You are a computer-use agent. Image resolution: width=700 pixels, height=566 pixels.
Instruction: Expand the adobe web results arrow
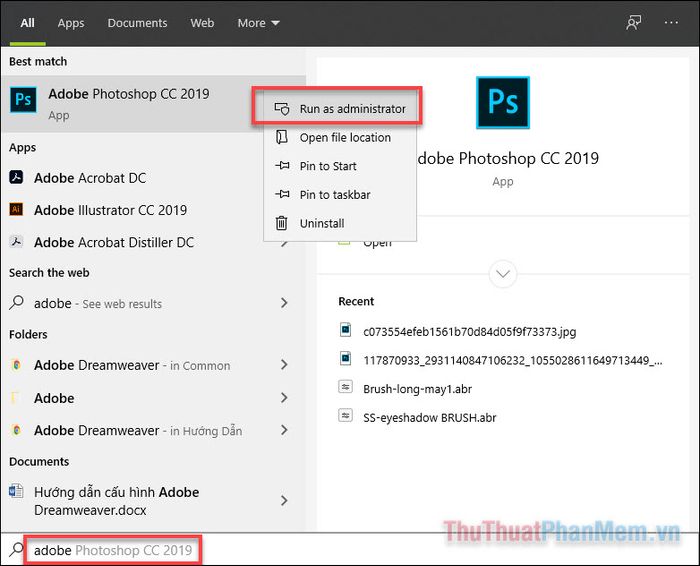284,303
